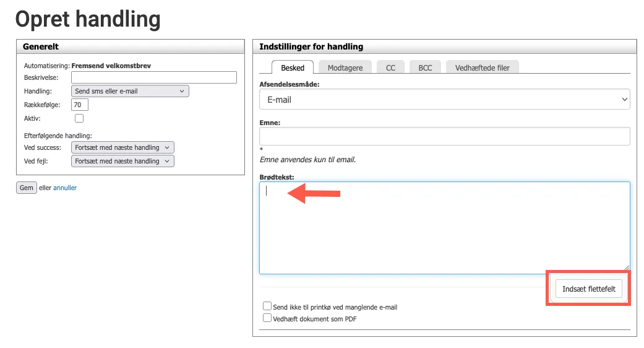Click the Beskrivelse text field
The height and width of the screenshot is (348, 644).
[153, 77]
